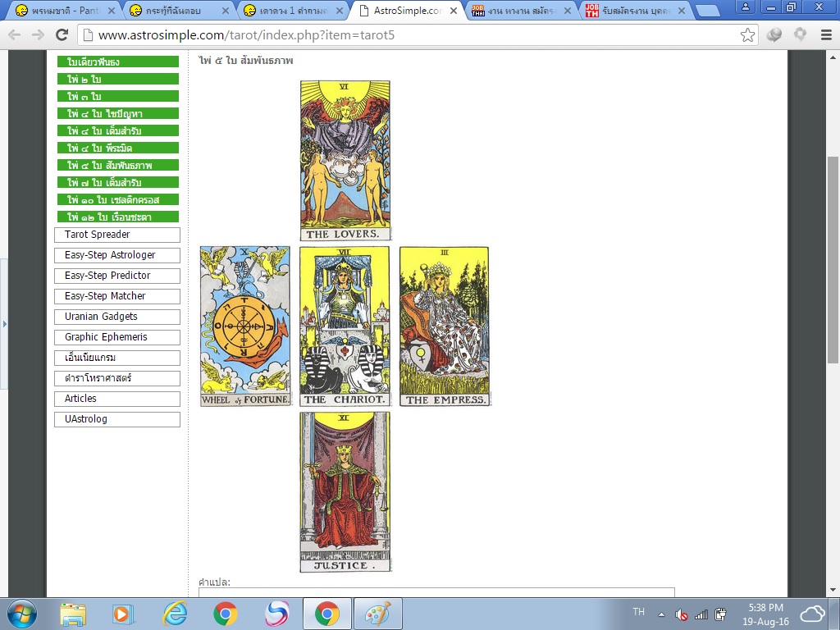840x630 pixels.
Task: Show hidden tray icons arrow
Action: point(661,614)
